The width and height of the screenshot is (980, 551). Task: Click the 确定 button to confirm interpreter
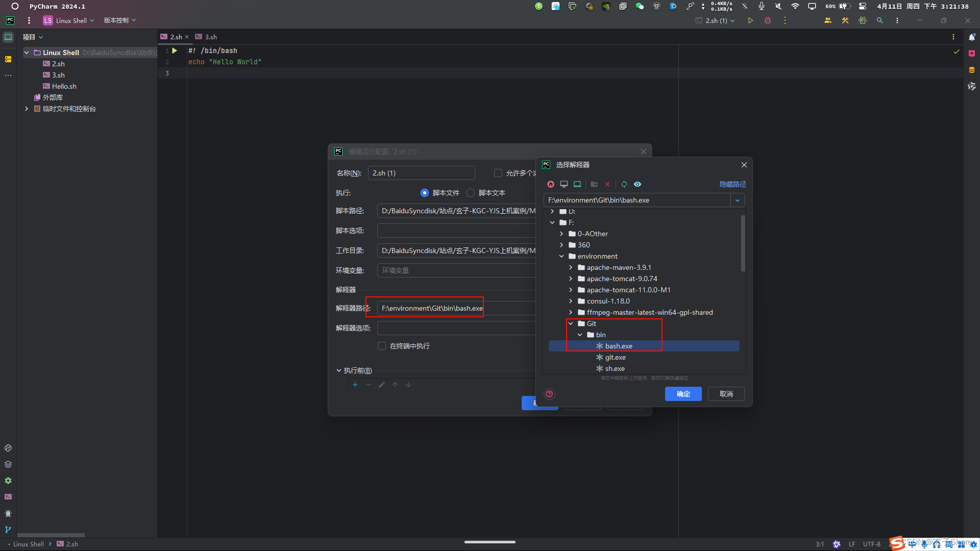point(683,393)
